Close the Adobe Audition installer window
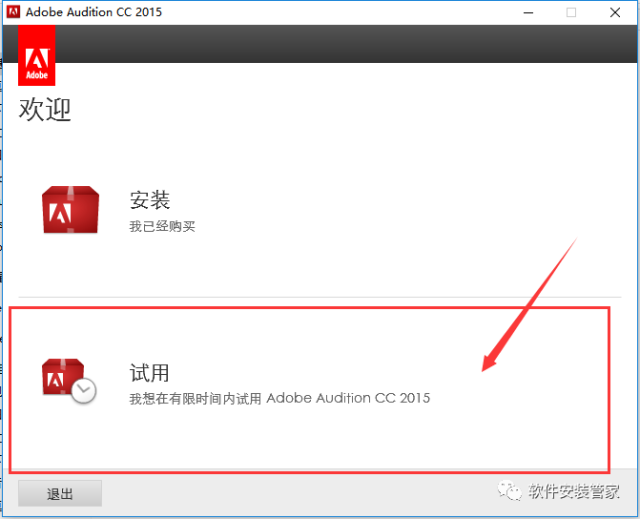 click(x=614, y=12)
